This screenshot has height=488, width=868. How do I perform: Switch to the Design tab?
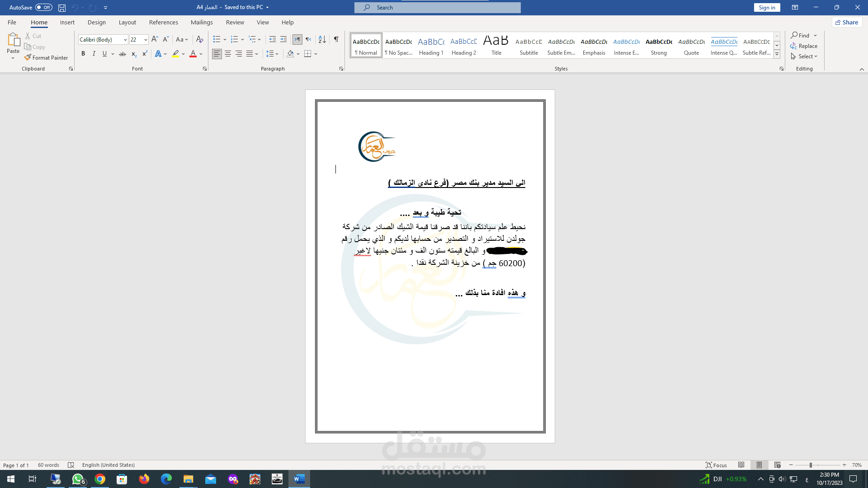pos(97,22)
